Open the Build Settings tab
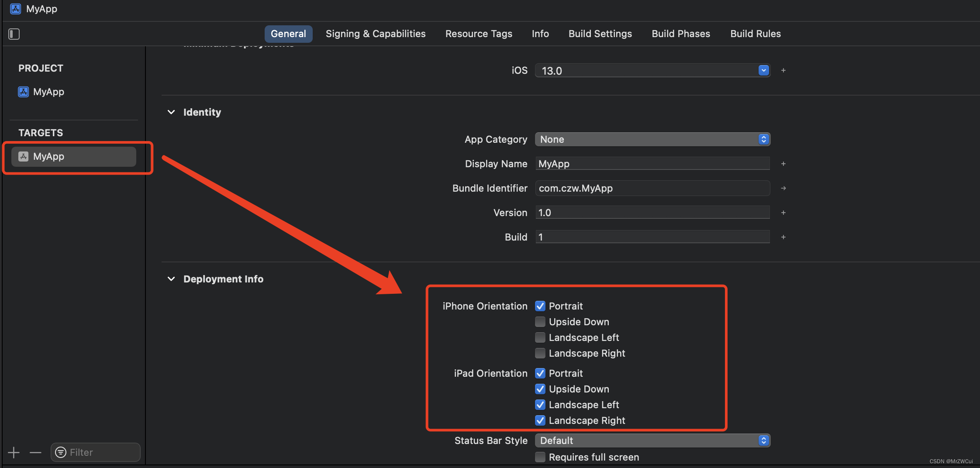This screenshot has width=980, height=468. (x=600, y=34)
